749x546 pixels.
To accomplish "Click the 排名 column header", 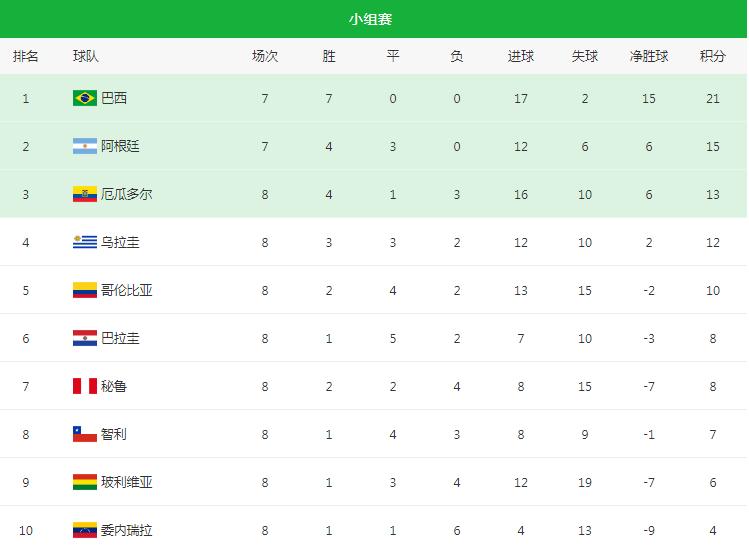I will click(26, 56).
